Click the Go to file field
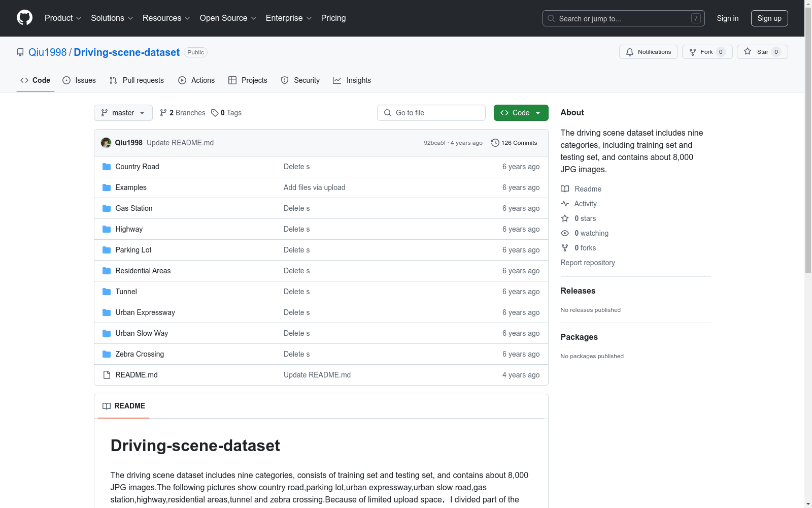 431,113
